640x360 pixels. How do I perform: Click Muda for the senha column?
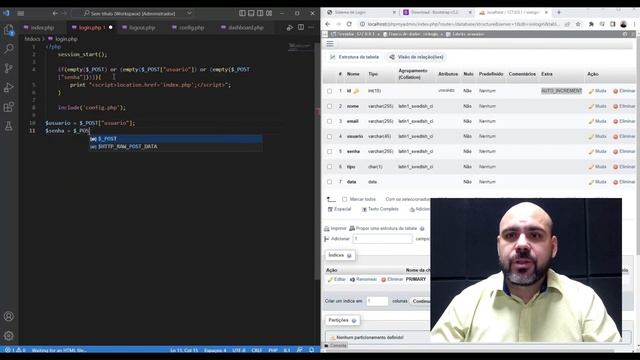tap(598, 151)
